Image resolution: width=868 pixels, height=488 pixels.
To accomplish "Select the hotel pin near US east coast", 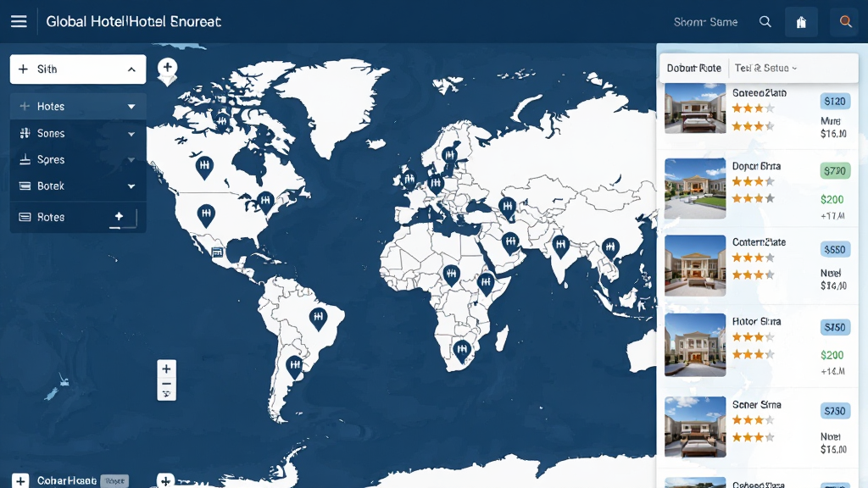I will tap(265, 202).
